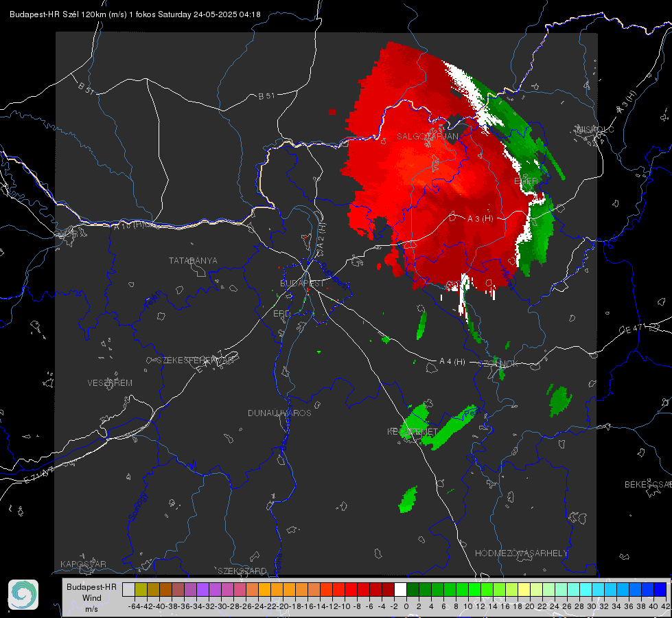672x618 pixels.
Task: Click the EGER city label
Action: [526, 181]
